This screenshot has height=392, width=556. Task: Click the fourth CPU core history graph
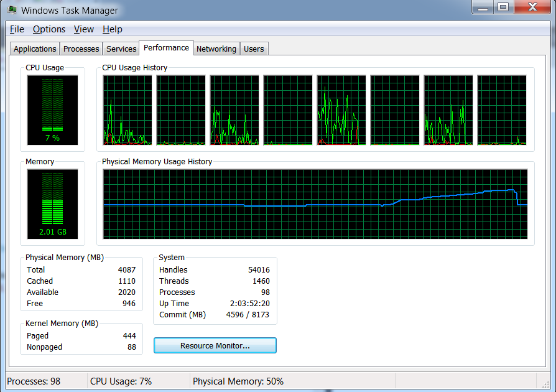tap(287, 111)
